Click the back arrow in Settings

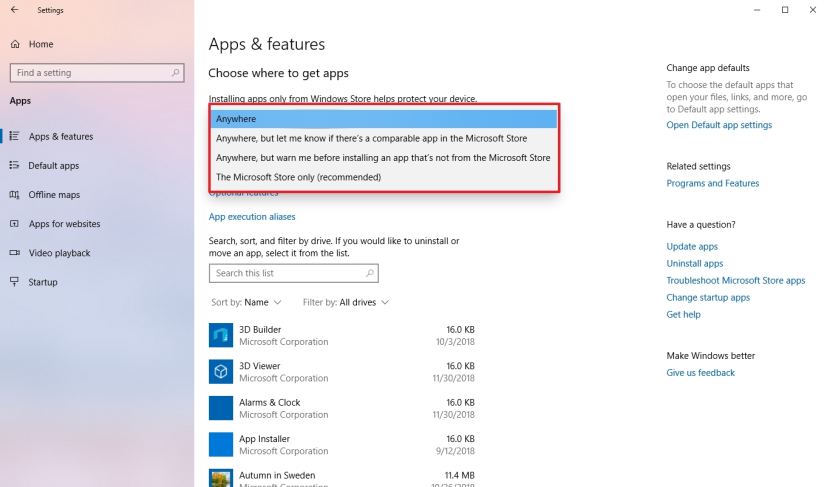click(x=14, y=9)
